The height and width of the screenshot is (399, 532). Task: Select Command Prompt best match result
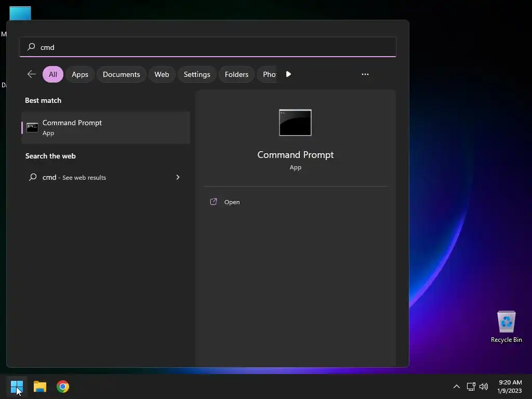point(105,128)
